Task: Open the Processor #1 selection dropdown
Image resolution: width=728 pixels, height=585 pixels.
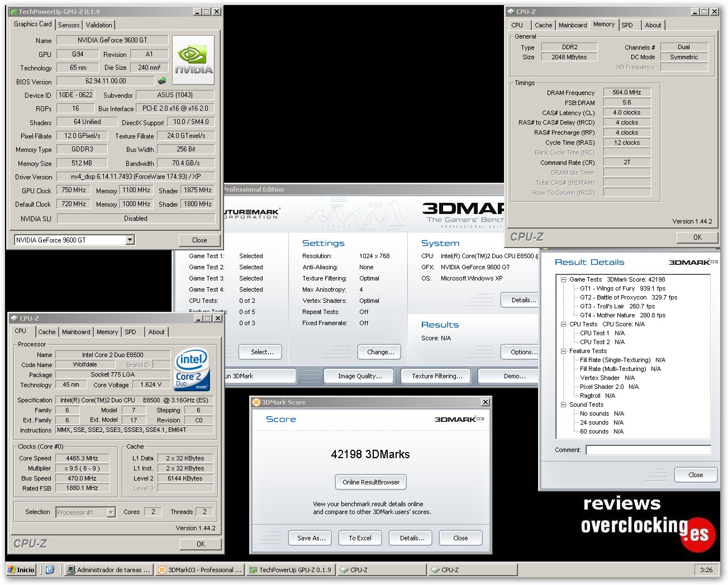Action: click(x=111, y=512)
